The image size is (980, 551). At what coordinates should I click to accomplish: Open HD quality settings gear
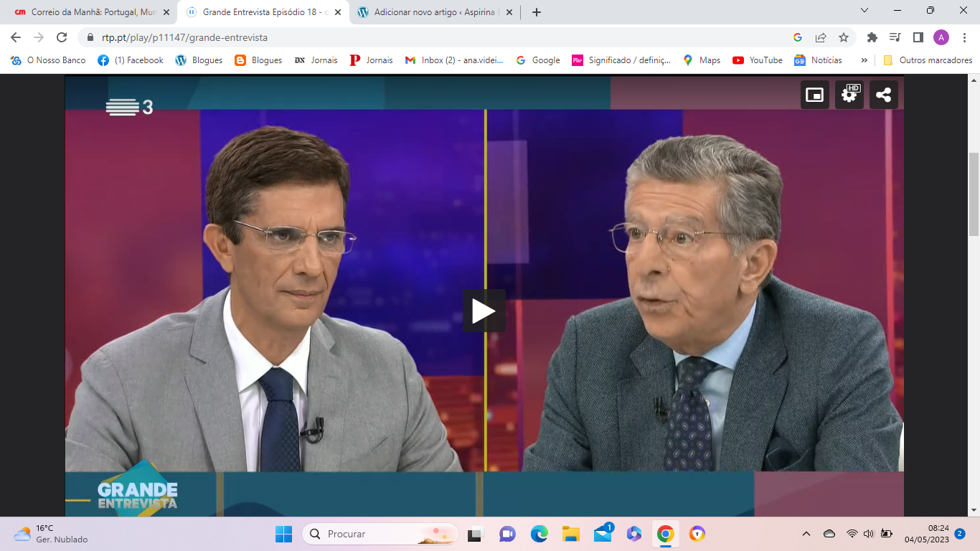[849, 95]
